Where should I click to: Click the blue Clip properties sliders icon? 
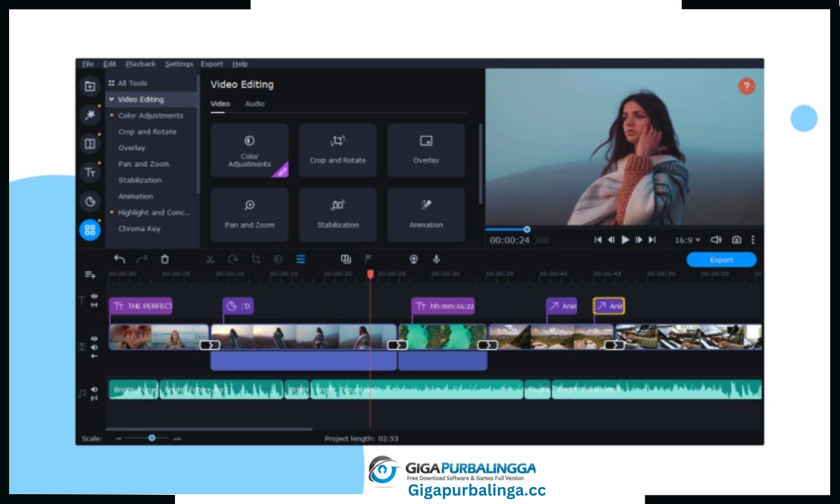coord(300,259)
